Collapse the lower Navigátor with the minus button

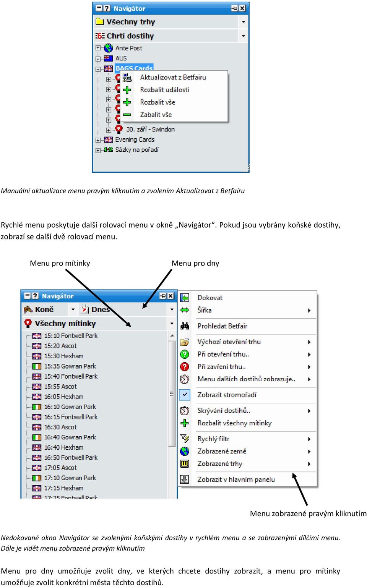28,296
